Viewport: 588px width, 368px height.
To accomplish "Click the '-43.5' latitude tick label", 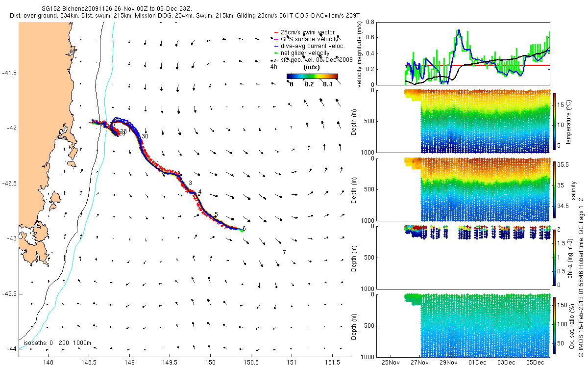I will click(9, 293).
